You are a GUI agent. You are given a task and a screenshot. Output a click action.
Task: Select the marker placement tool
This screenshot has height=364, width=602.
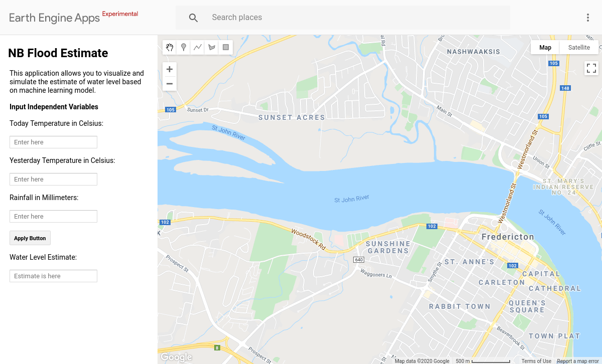coord(184,47)
